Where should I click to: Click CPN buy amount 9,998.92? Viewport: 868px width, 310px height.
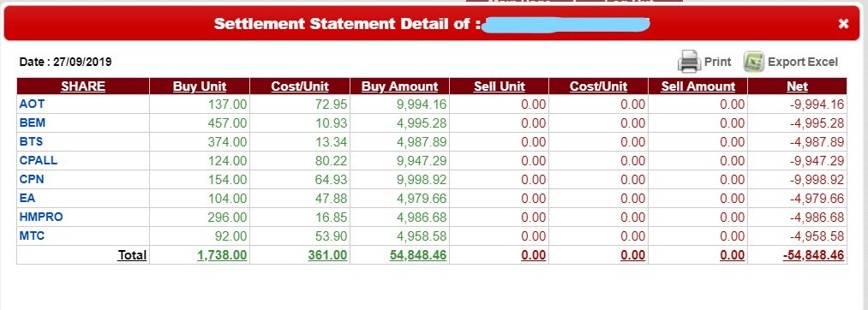click(x=422, y=180)
